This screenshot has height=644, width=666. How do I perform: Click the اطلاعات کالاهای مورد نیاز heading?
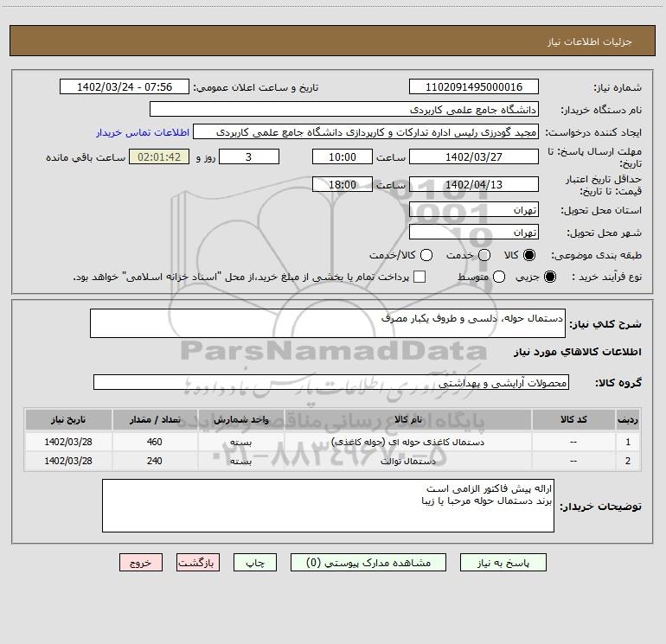coord(577,352)
